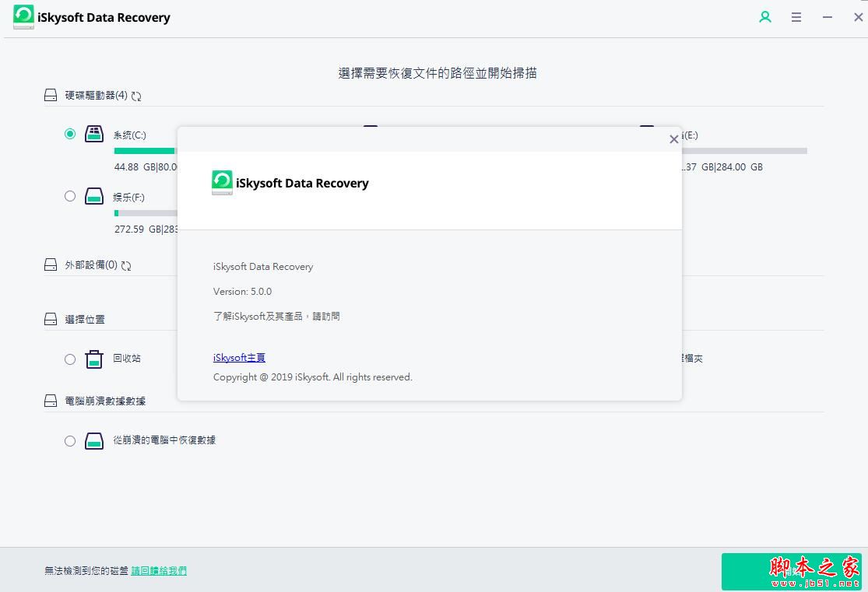Click the iSkysoft Data Recovery logo icon
This screenshot has height=592, width=868.
(23, 16)
